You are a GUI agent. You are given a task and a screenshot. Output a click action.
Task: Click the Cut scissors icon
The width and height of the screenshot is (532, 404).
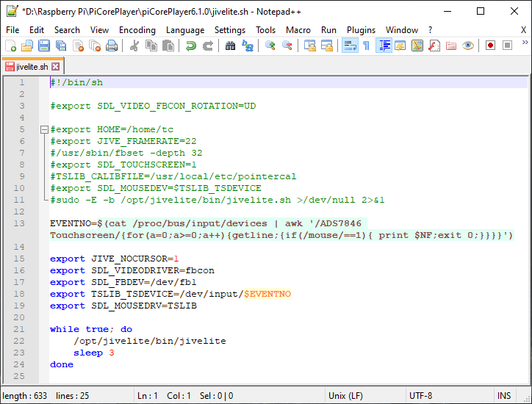pos(134,46)
